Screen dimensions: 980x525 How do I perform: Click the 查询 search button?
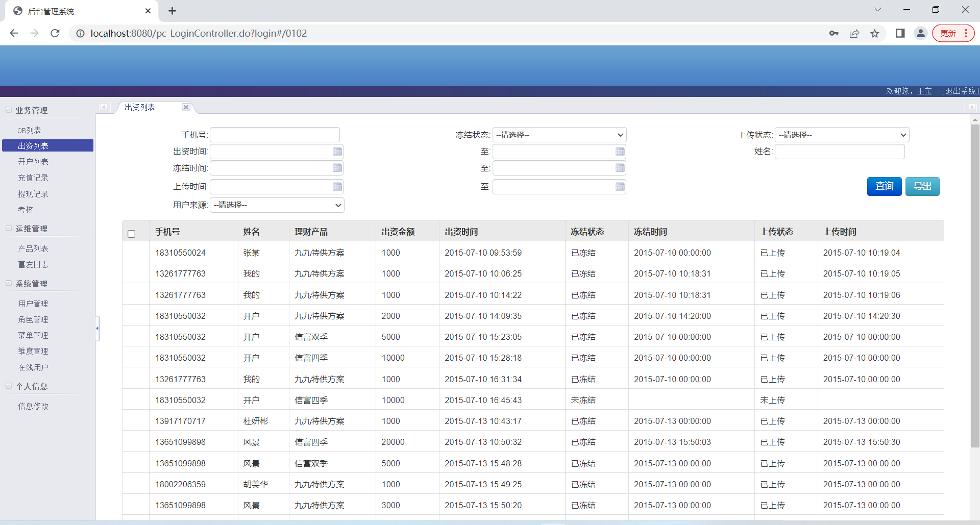pyautogui.click(x=884, y=186)
